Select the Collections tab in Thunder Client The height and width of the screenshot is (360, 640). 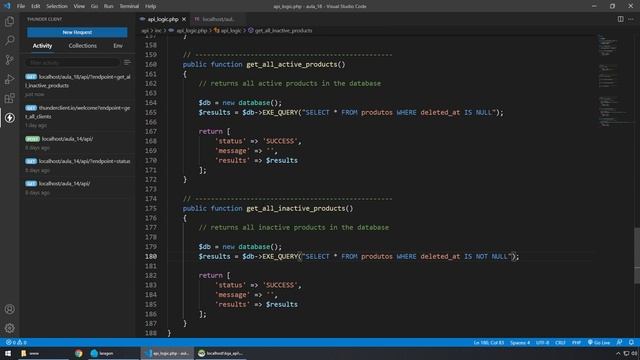point(83,46)
